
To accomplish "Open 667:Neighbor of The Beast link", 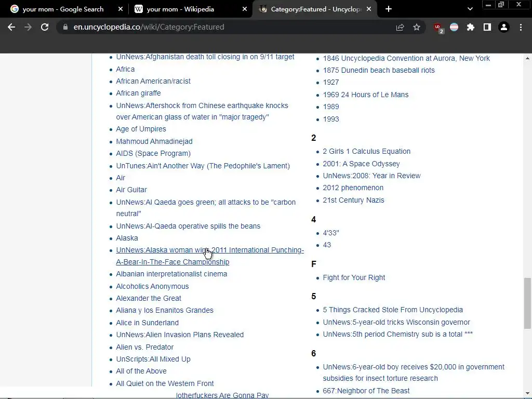I will coord(366,391).
